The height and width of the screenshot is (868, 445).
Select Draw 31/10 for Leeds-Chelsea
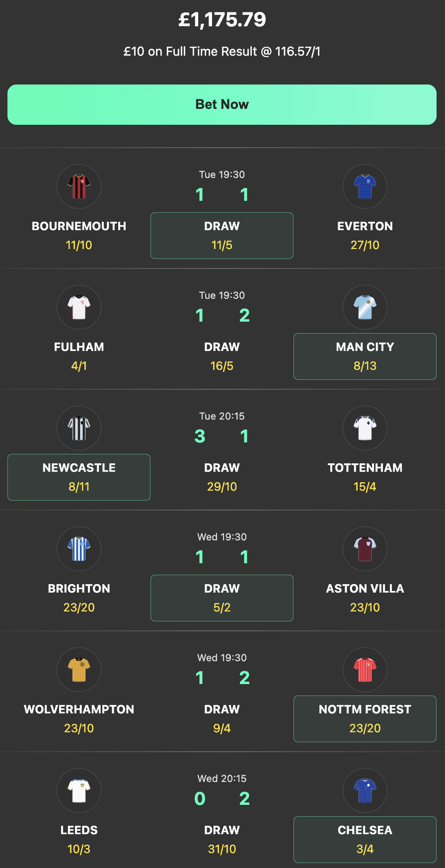(x=222, y=840)
